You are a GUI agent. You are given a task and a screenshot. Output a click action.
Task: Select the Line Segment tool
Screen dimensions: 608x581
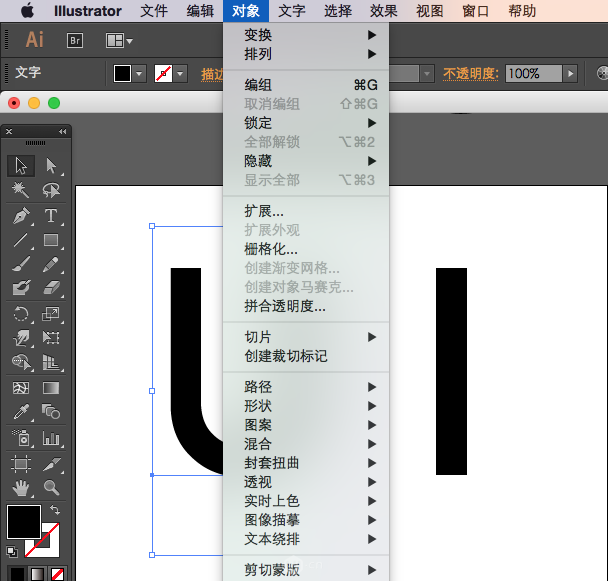[x=21, y=240]
